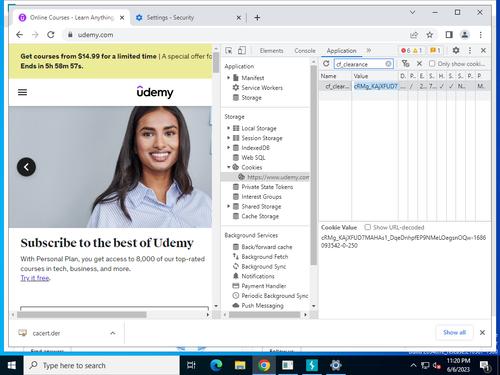Expand the Local Storage node
The height and width of the screenshot is (375, 500).
pos(228,128)
